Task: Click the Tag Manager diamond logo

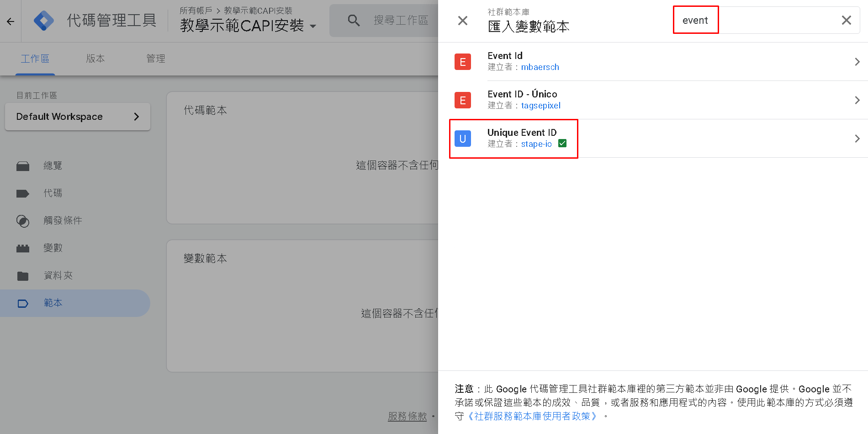Action: [x=44, y=21]
